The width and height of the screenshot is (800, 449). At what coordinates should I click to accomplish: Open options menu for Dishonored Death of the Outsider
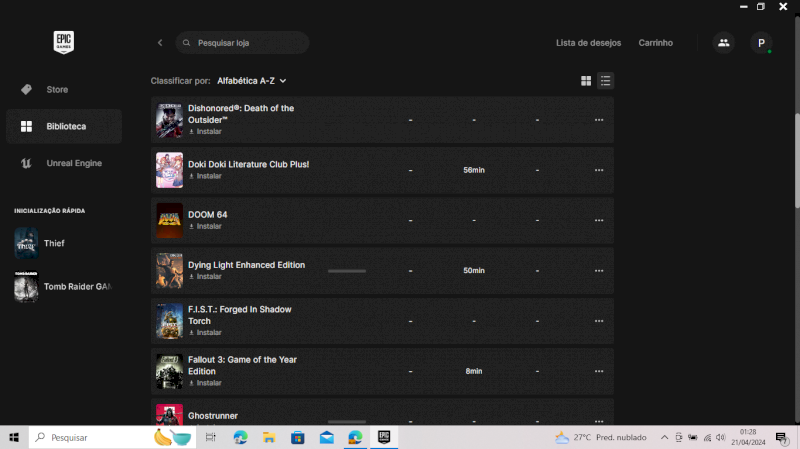pyautogui.click(x=599, y=120)
